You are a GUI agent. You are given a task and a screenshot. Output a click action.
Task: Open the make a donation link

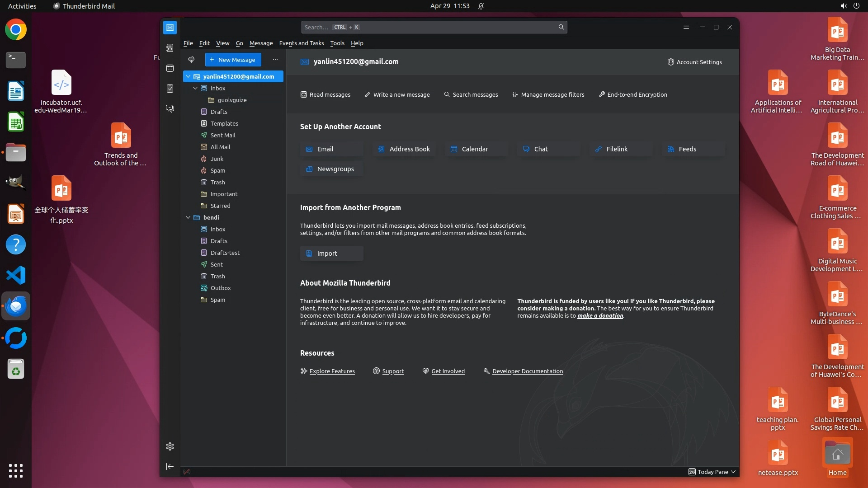tap(600, 316)
